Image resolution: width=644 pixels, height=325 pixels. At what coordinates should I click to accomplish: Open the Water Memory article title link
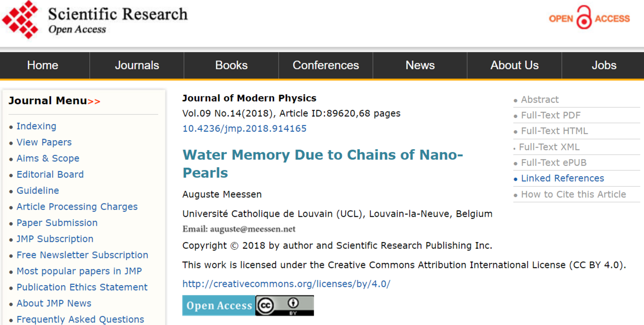pos(323,164)
